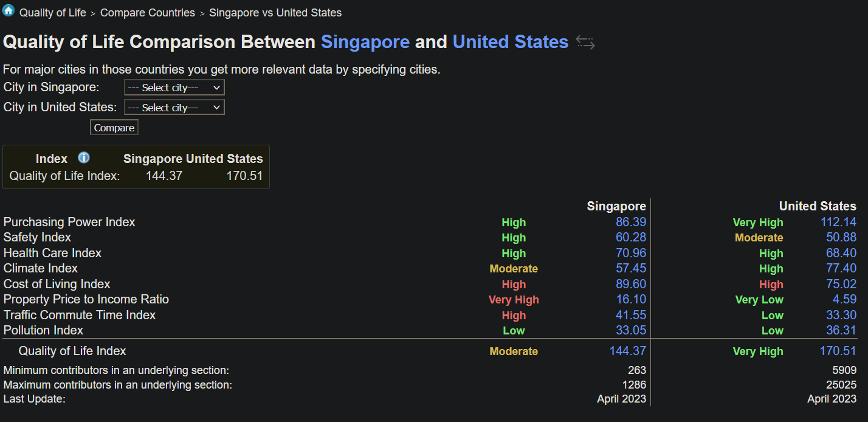Click the Singapore link in the heading
The width and height of the screenshot is (868, 422).
click(x=365, y=42)
